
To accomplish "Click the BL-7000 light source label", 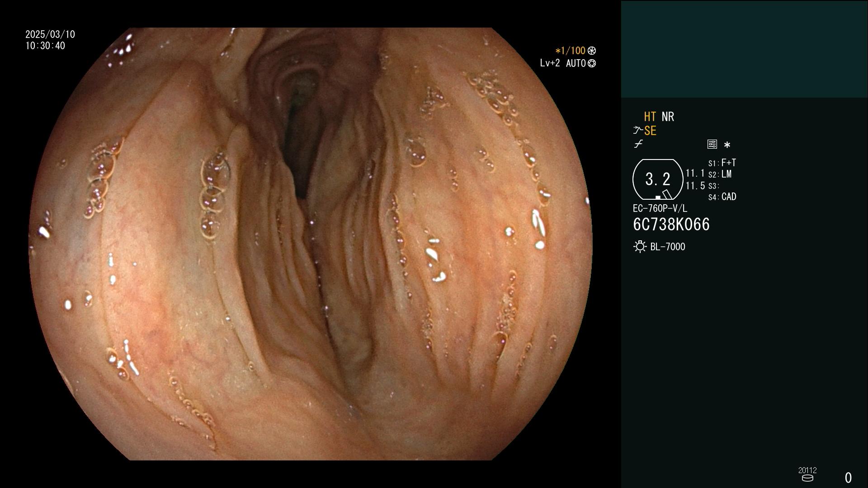I will tap(668, 247).
